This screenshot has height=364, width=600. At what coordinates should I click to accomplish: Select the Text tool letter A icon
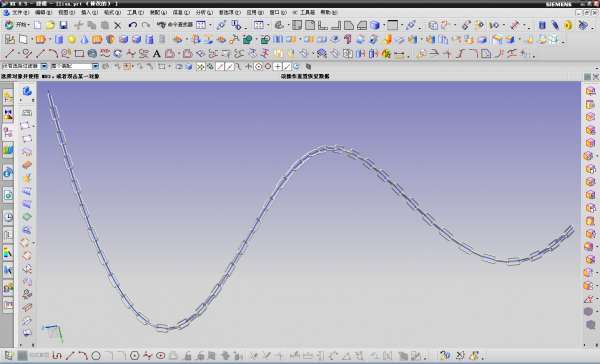pos(156,54)
